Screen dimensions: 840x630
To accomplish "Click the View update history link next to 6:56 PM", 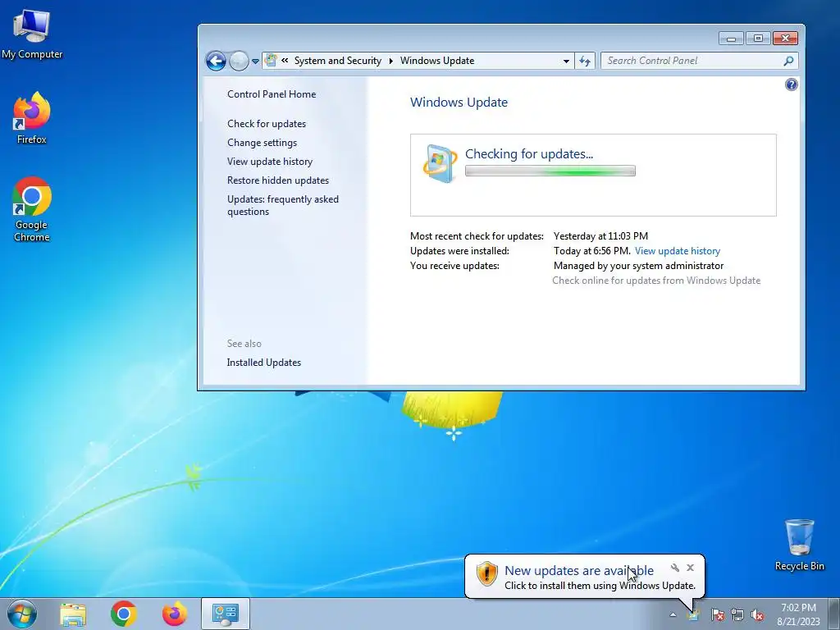I will pos(677,251).
